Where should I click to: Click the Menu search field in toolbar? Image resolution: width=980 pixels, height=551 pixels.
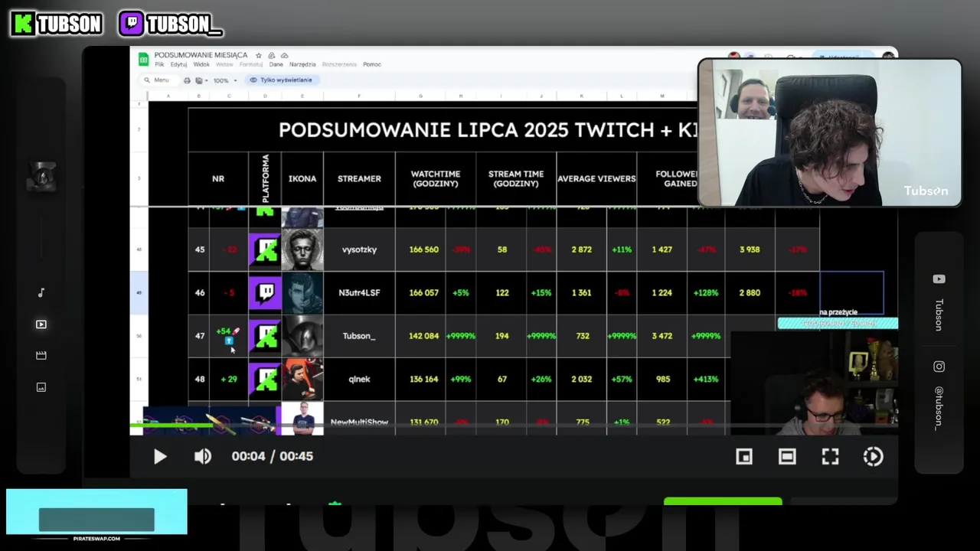click(158, 80)
